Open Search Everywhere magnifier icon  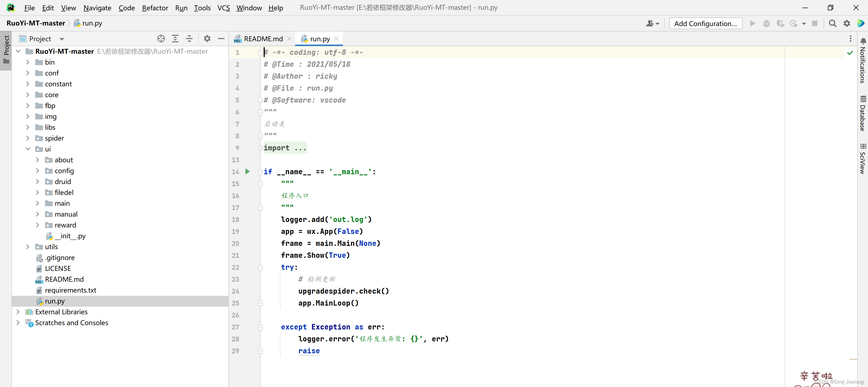(832, 23)
